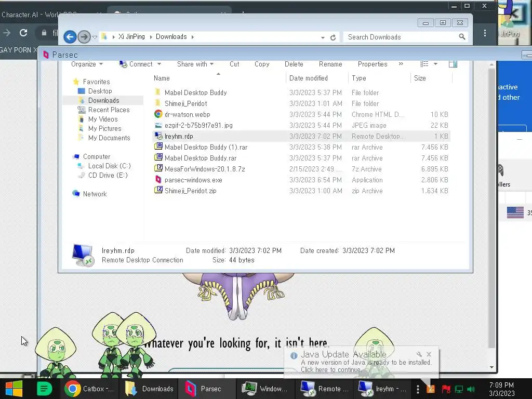Go forward in Explorer
The image size is (532, 399).
[x=84, y=37]
